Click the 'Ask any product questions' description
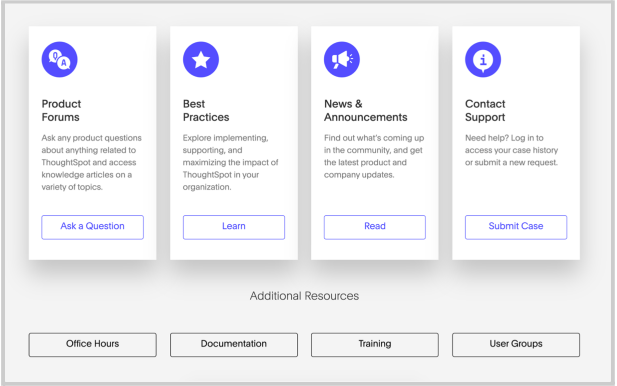This screenshot has width=617, height=386. pyautogui.click(x=92, y=162)
